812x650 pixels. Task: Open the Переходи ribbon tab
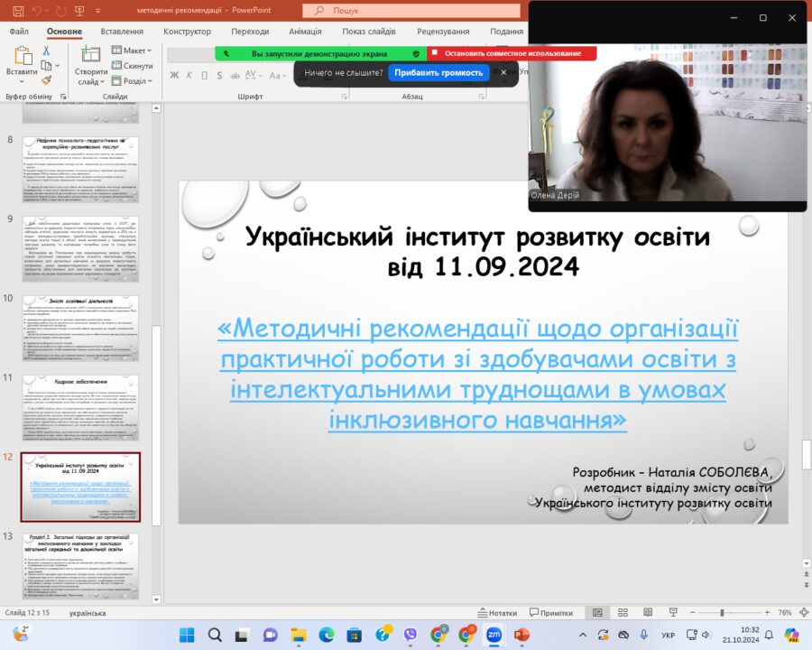click(250, 32)
